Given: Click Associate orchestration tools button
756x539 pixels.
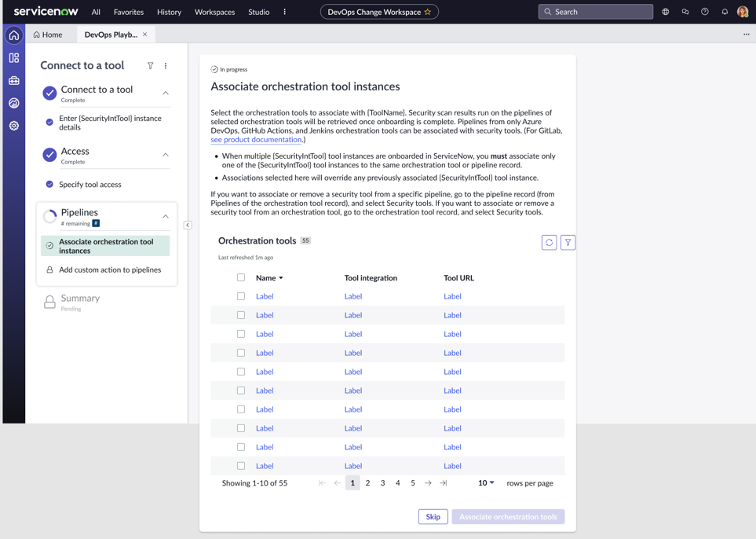Looking at the screenshot, I should click(508, 517).
